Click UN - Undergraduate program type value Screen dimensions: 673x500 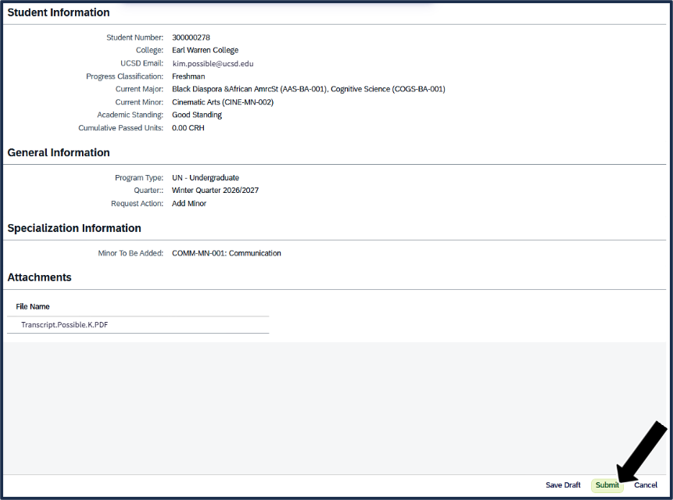tap(206, 178)
